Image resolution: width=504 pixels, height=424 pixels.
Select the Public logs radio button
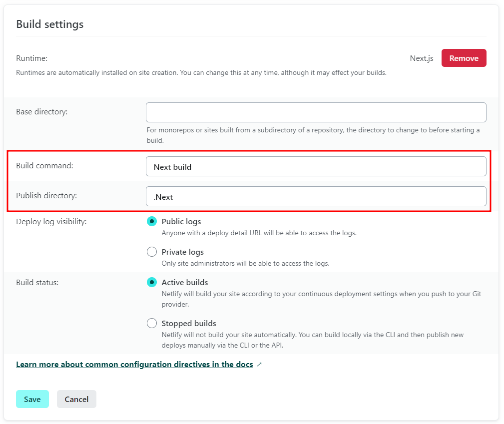(152, 221)
